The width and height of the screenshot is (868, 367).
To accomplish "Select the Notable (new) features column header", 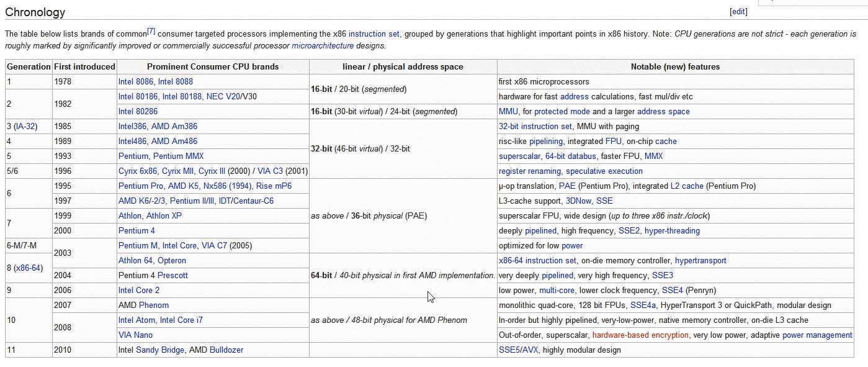I will 675,66.
